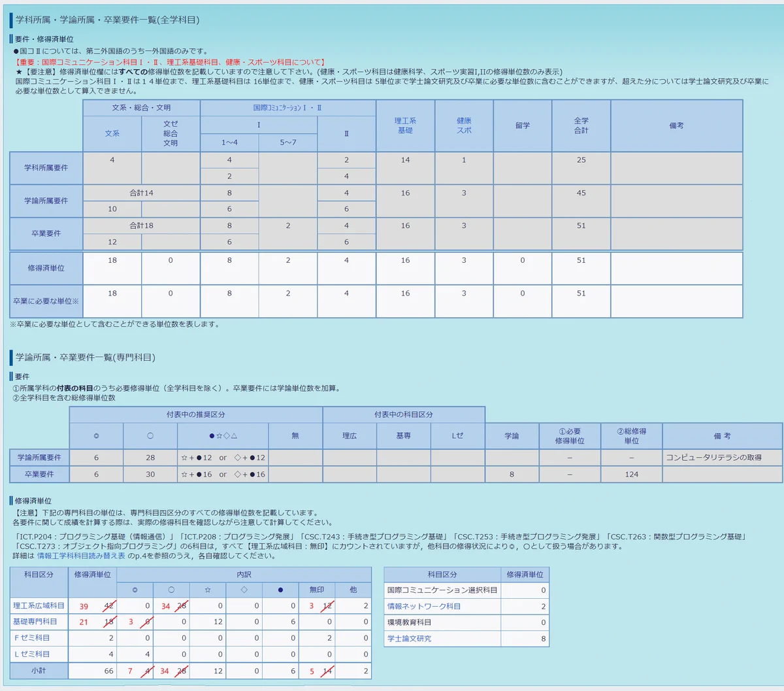Click the 学論 column header
This screenshot has width=784, height=691.
click(512, 435)
